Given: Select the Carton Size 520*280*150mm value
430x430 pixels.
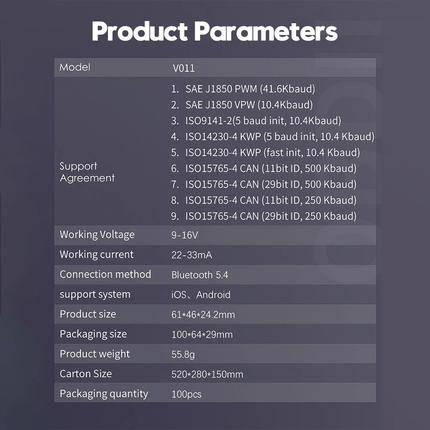Looking at the screenshot, I should click(207, 374).
